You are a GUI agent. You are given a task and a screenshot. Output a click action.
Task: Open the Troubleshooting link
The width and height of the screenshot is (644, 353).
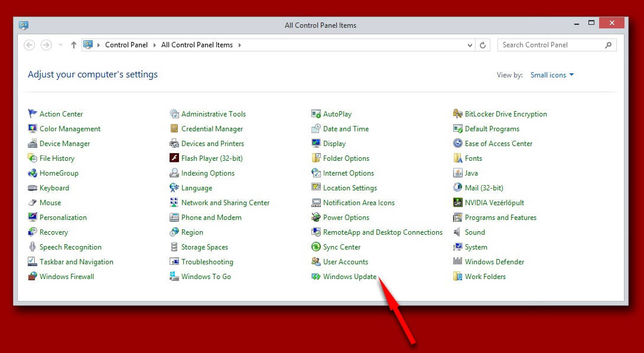click(x=207, y=262)
